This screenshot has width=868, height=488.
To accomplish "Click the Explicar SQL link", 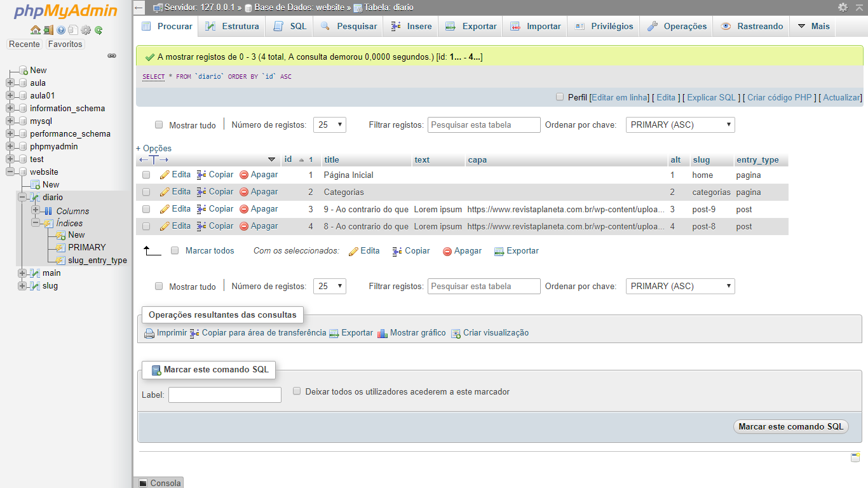I will [x=711, y=98].
